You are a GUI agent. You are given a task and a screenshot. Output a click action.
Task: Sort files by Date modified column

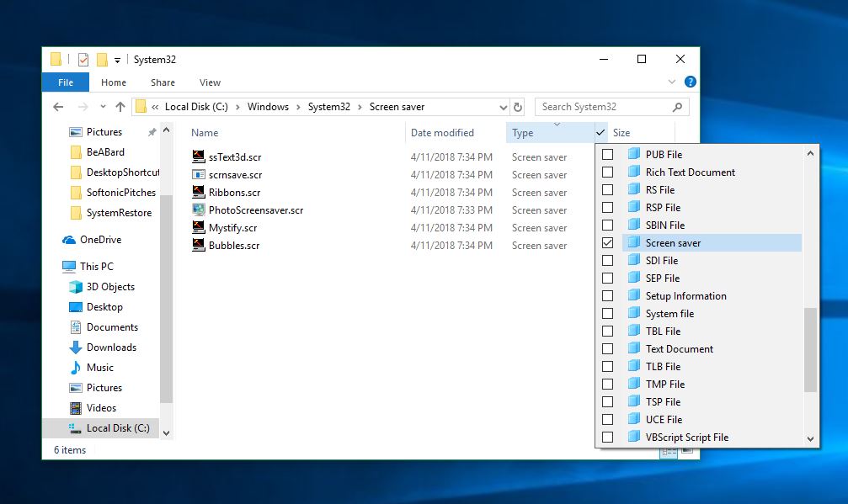coord(442,133)
